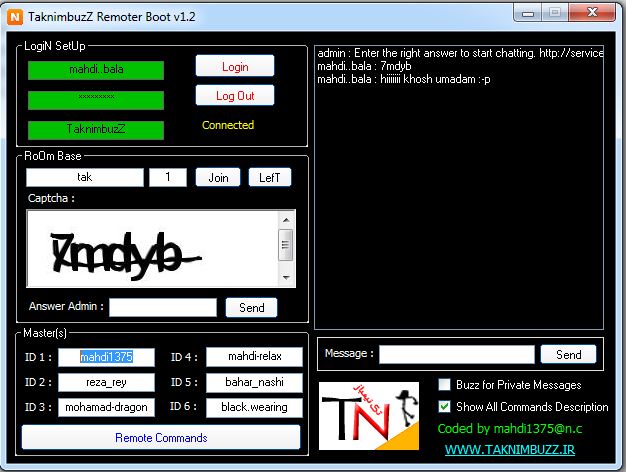
Task: Click the red Login button
Action: click(x=235, y=66)
